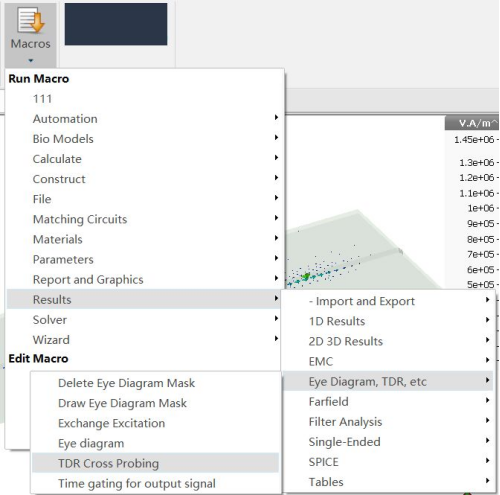Open the Solver macros submenu
This screenshot has width=500, height=495.
pos(143,320)
